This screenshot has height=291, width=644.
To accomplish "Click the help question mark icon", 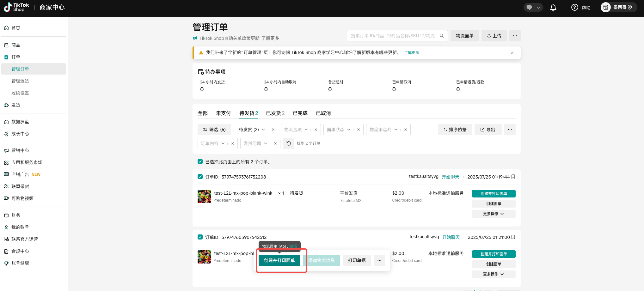I will (574, 7).
